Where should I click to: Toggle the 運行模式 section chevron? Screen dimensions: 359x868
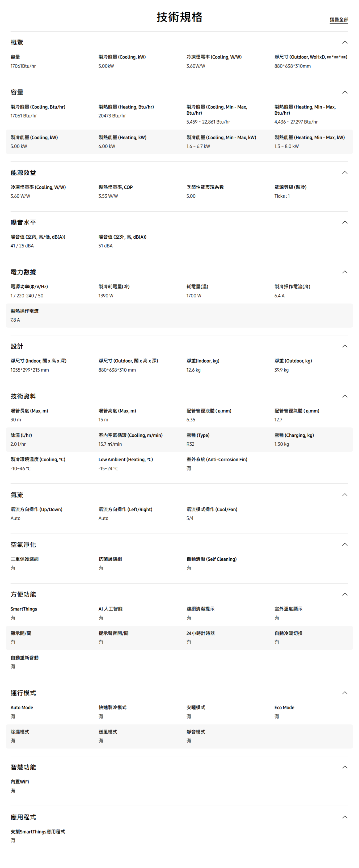point(345,693)
